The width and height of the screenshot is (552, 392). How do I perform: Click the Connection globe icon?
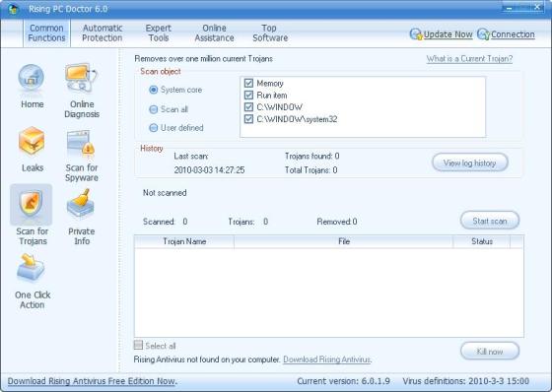point(483,34)
